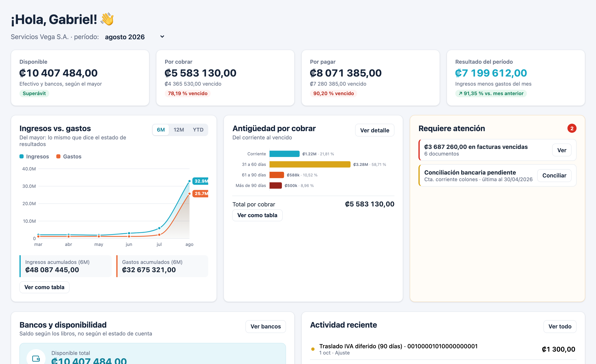Image resolution: width=596 pixels, height=364 pixels.
Task: Click the Traslado IVA diferido activity entry
Action: pyautogui.click(x=443, y=349)
